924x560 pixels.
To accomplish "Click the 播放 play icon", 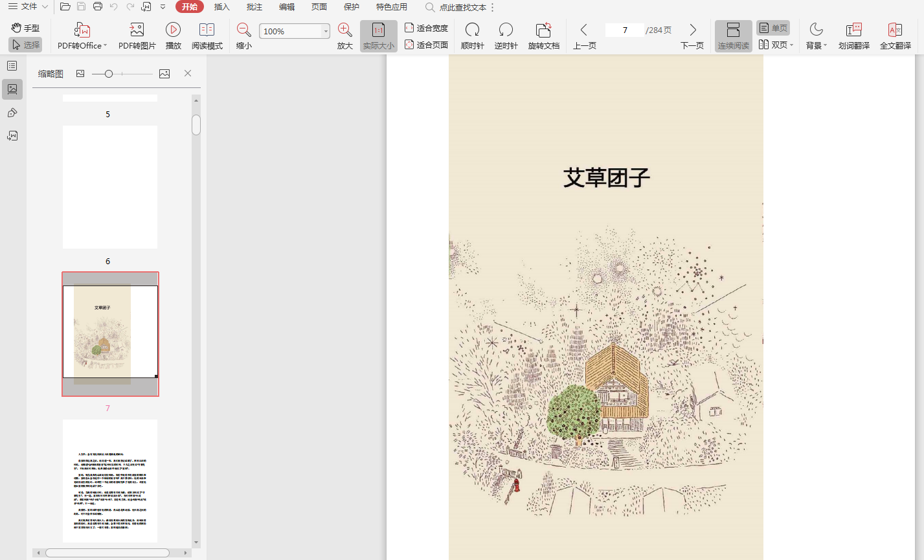I will (173, 30).
